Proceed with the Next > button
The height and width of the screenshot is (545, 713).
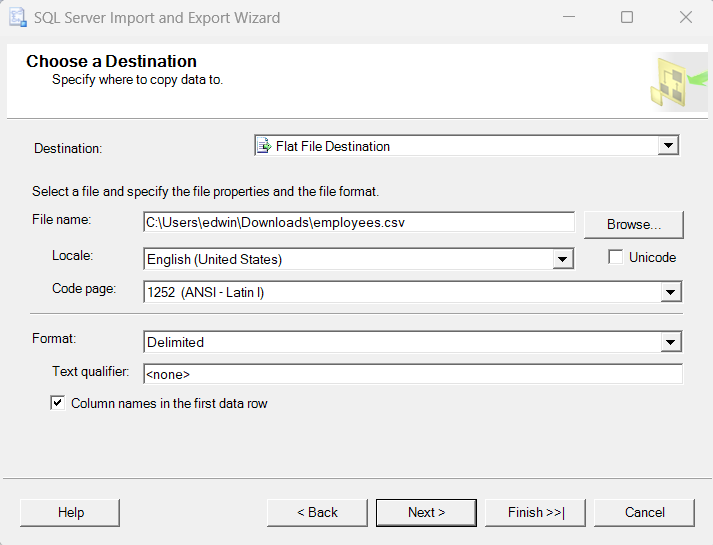pos(427,513)
